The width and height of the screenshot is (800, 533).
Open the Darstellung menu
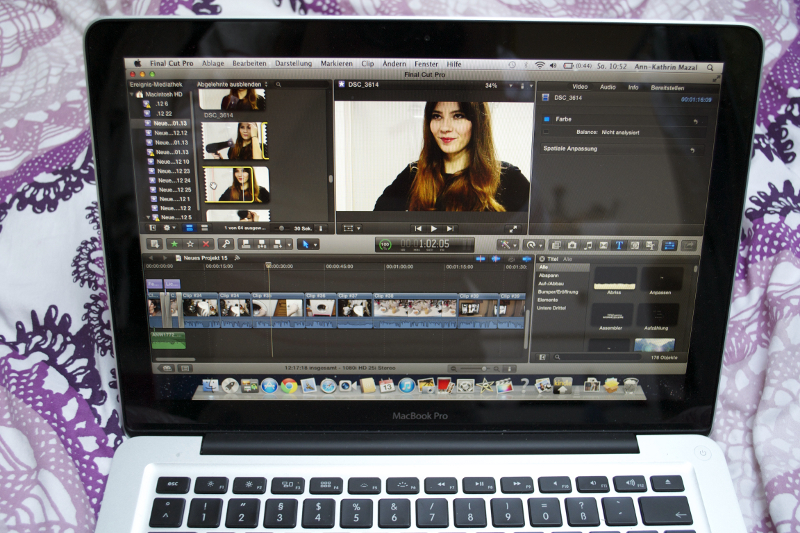click(x=293, y=63)
